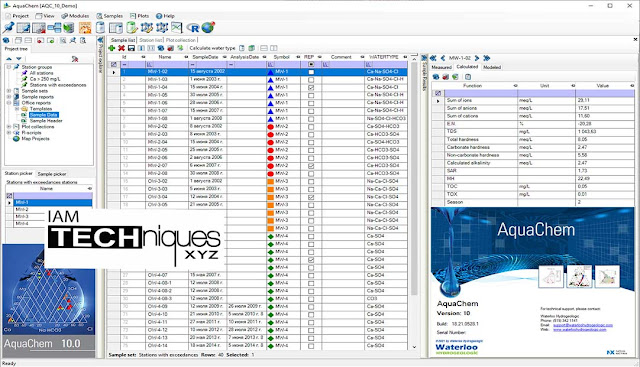Image resolution: width=640 pixels, height=367 pixels.
Task: Open the globe map icon in main toolbar
Action: pyautogui.click(x=208, y=27)
